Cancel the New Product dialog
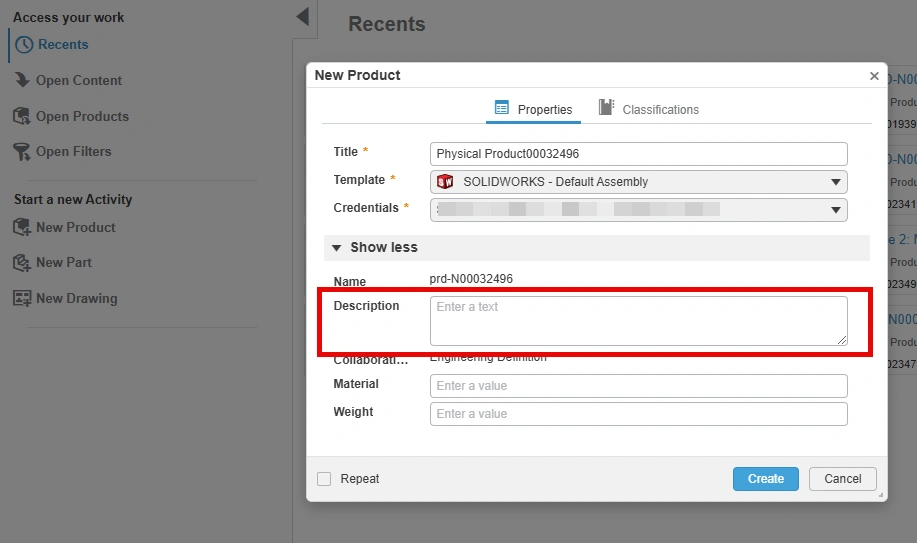The image size is (917, 543). pyautogui.click(x=842, y=479)
